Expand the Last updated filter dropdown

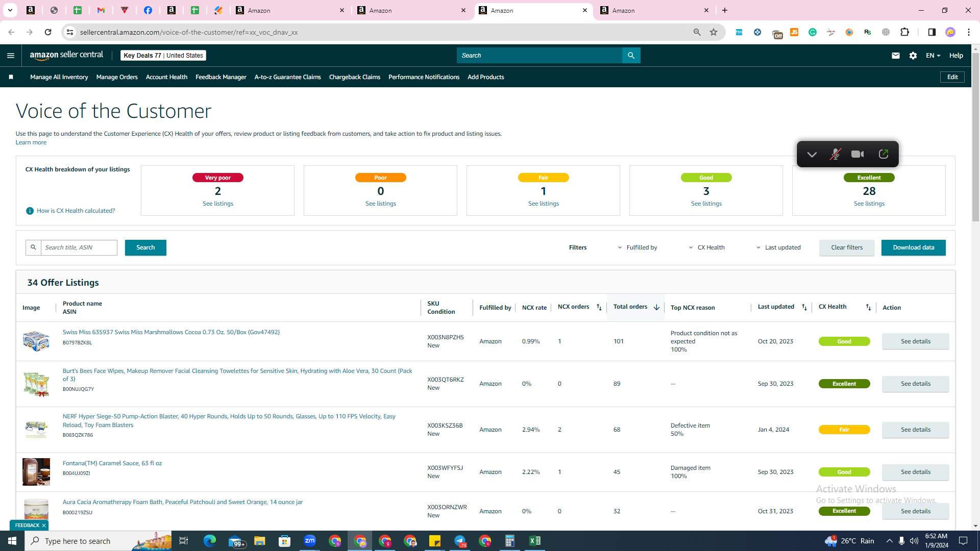click(x=778, y=247)
